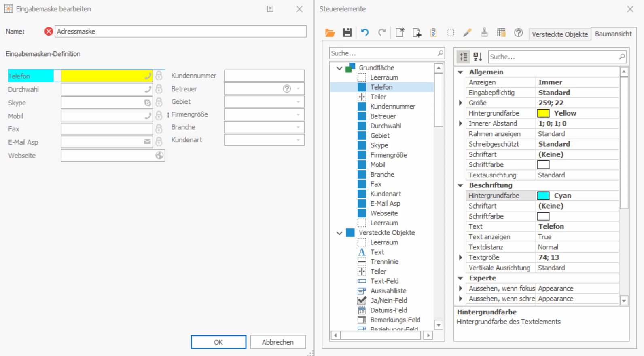Sort properties alphabetically
This screenshot has height=356, width=644.
[478, 57]
